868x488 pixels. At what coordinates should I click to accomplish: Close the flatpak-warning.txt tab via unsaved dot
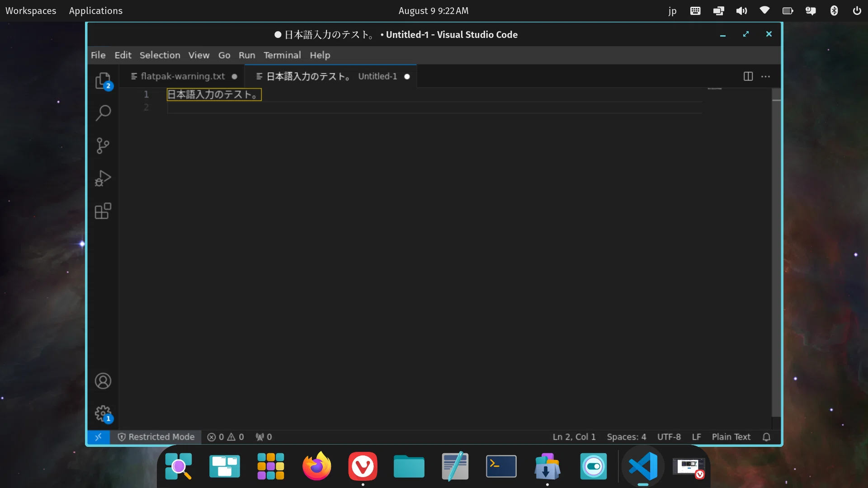coord(234,76)
